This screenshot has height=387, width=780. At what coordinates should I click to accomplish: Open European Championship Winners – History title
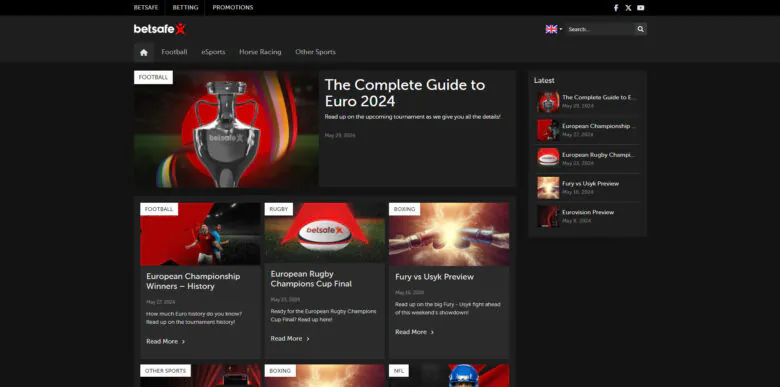click(x=193, y=282)
